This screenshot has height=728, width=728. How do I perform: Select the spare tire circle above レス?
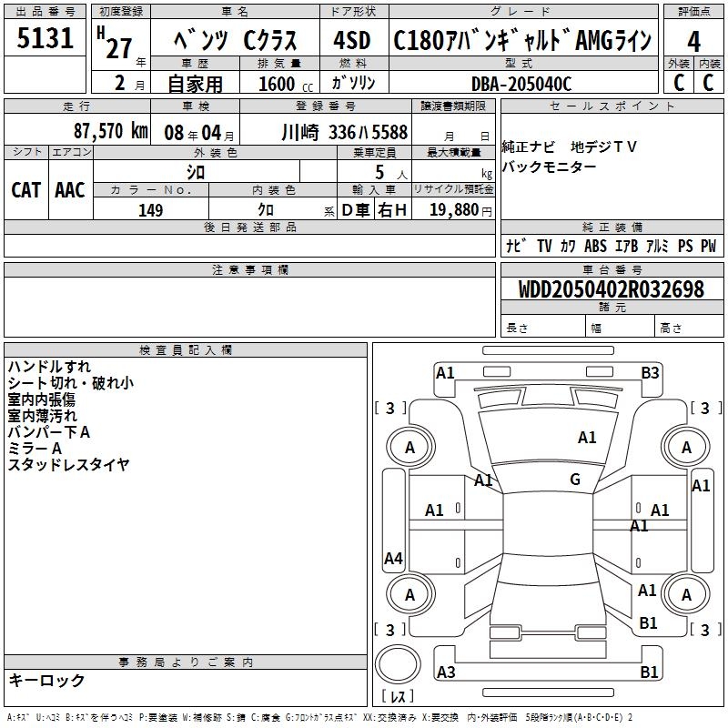pos(399,666)
